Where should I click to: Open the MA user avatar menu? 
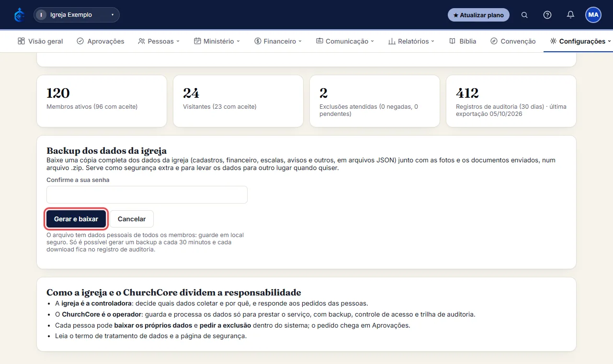(x=593, y=15)
